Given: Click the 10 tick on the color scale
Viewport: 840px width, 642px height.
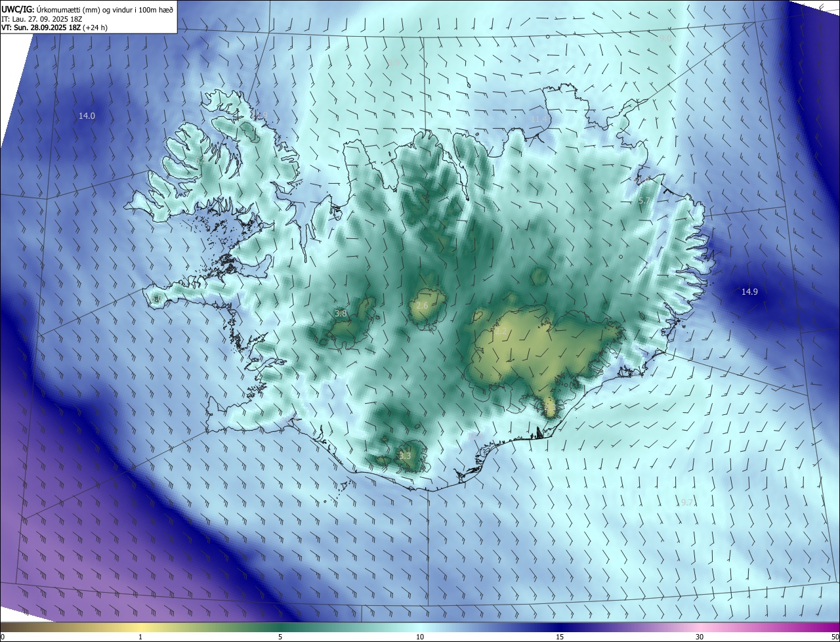Looking at the screenshot, I should (x=420, y=637).
